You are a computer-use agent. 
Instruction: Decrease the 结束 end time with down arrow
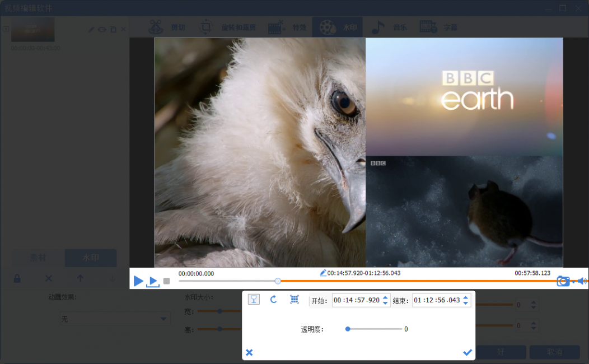coord(466,303)
